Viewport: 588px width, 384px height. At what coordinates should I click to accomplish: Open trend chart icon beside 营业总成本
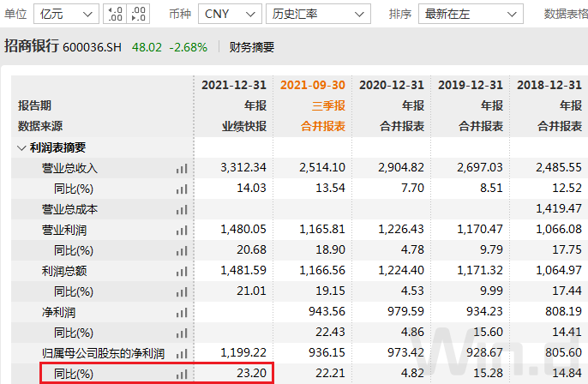[x=181, y=209]
